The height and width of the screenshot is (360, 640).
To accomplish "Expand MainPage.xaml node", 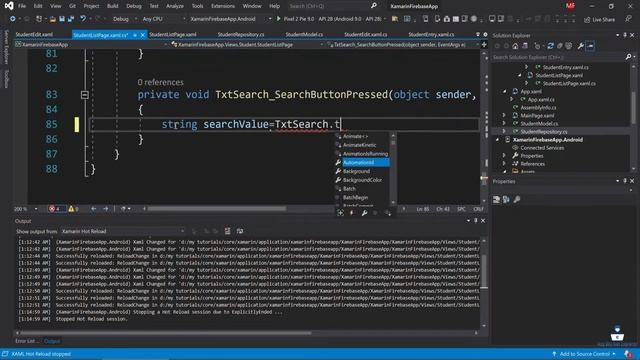I will [504, 116].
